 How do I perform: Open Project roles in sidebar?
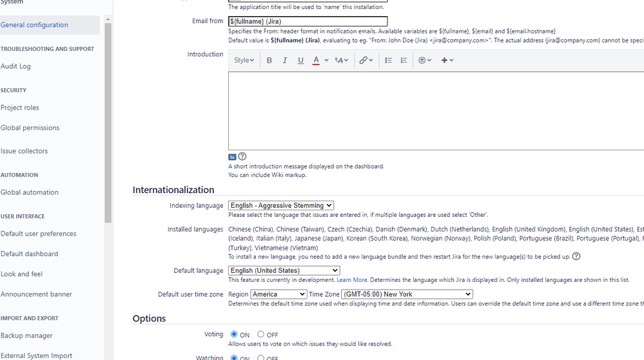coord(20,108)
